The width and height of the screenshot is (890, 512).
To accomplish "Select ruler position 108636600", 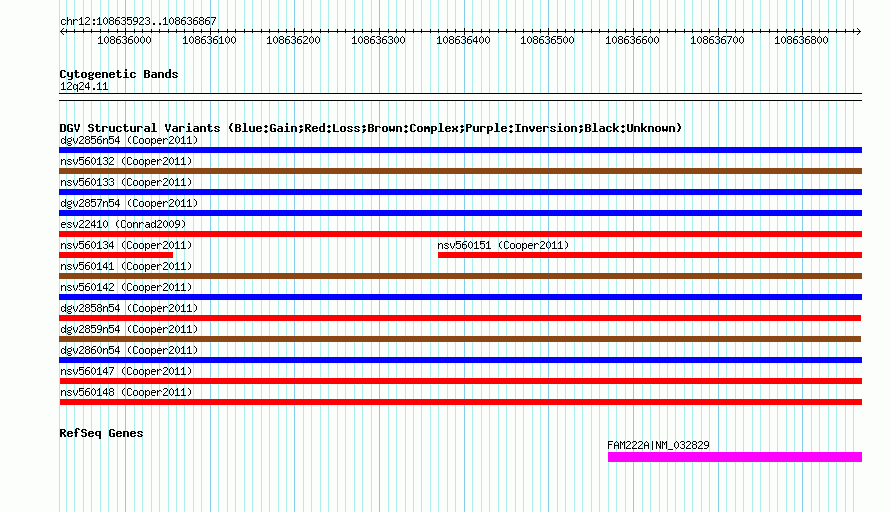I will click(632, 40).
